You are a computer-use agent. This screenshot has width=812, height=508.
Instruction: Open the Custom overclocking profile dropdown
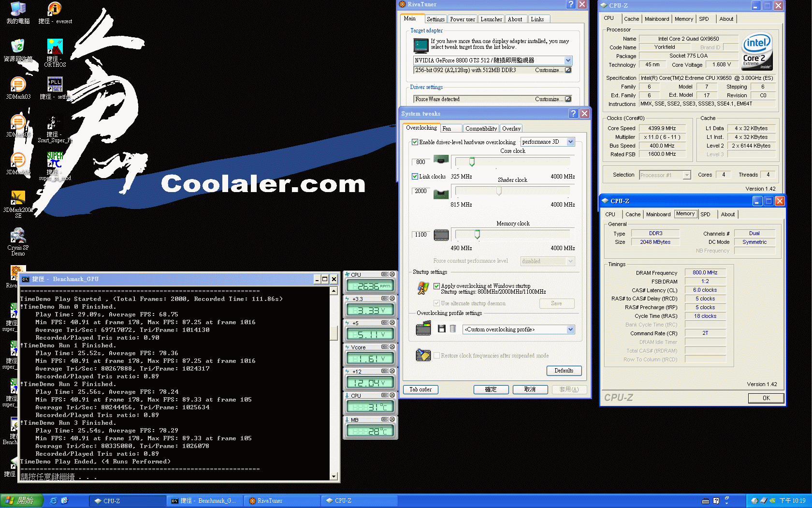570,329
